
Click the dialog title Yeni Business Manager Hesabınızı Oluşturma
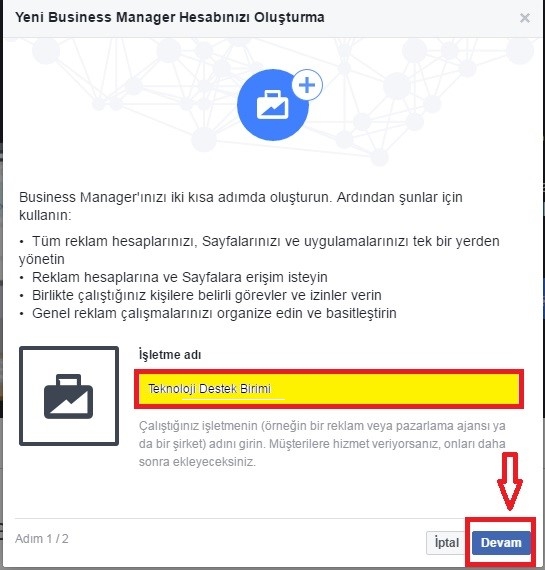click(170, 17)
